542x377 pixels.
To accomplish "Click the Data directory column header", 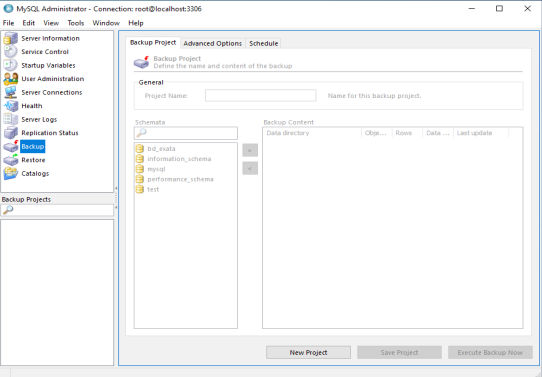I will 312,133.
